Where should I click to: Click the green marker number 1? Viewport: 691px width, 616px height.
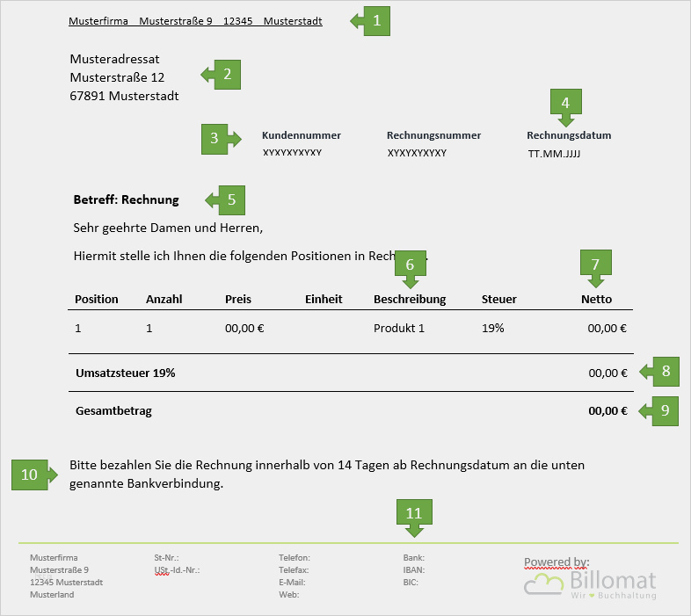371,21
